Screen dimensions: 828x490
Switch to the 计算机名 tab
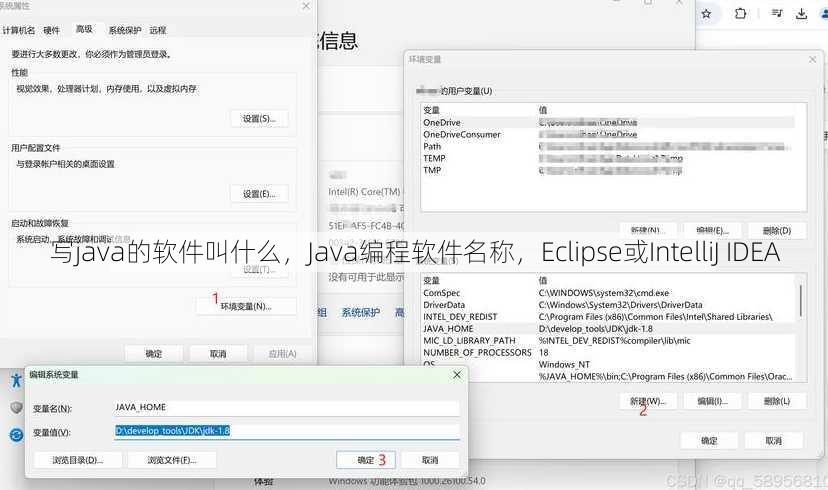click(x=18, y=30)
